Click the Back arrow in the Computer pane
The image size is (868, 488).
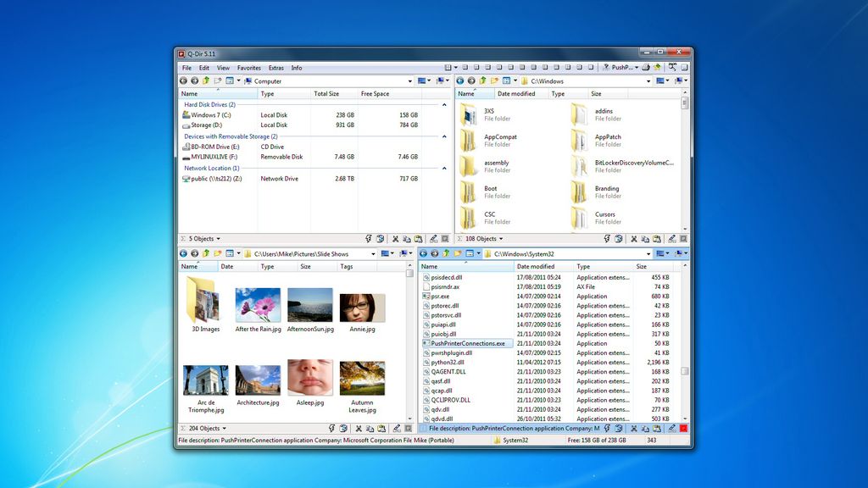click(x=184, y=80)
